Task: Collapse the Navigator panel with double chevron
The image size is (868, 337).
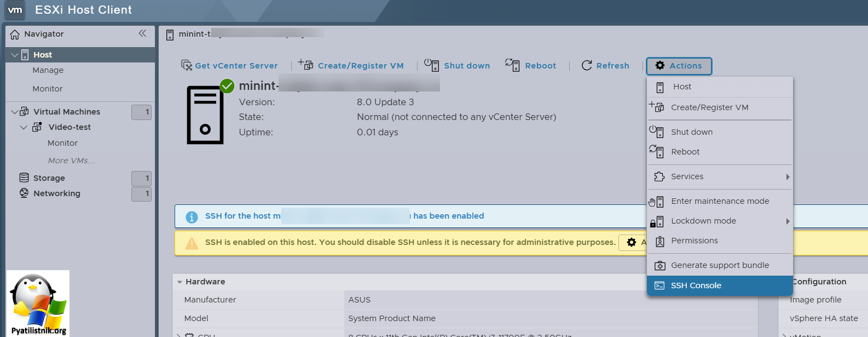Action: [x=142, y=33]
